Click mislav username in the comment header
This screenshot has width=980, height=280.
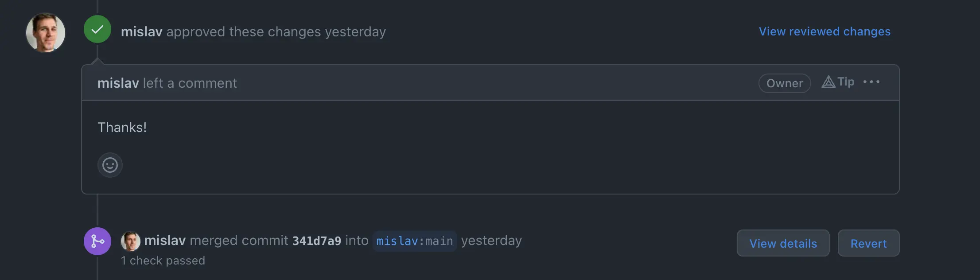[118, 83]
